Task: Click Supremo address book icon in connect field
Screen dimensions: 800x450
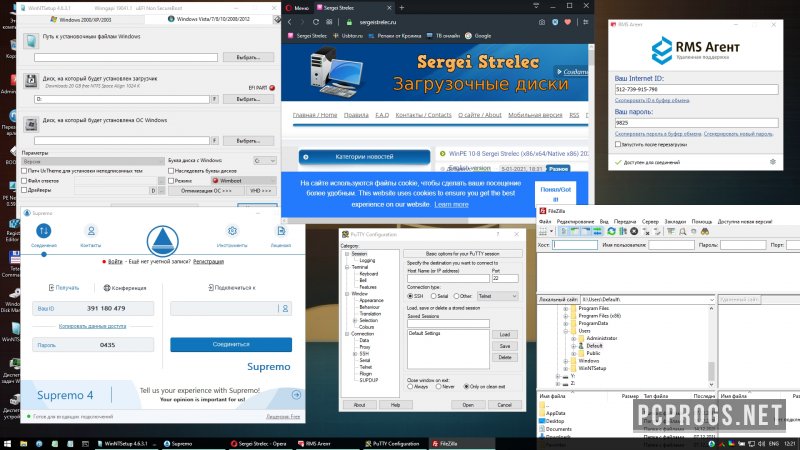Action: tap(285, 308)
